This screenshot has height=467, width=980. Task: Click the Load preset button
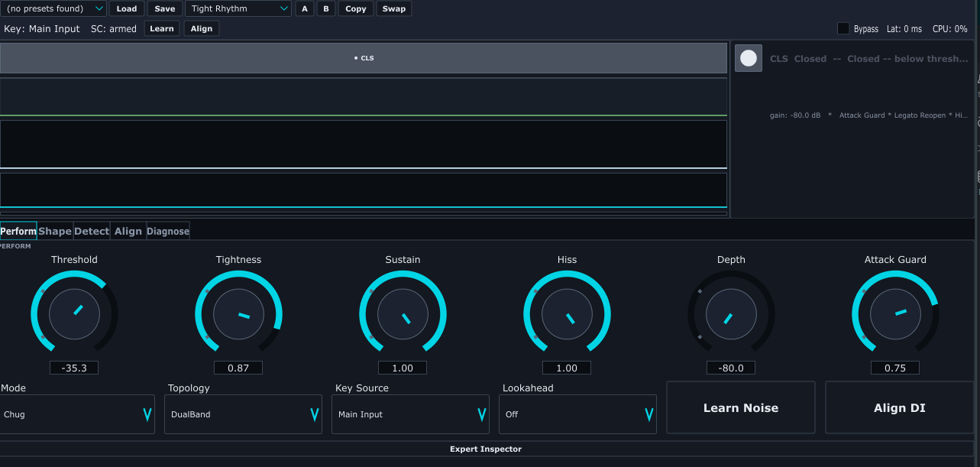[127, 8]
